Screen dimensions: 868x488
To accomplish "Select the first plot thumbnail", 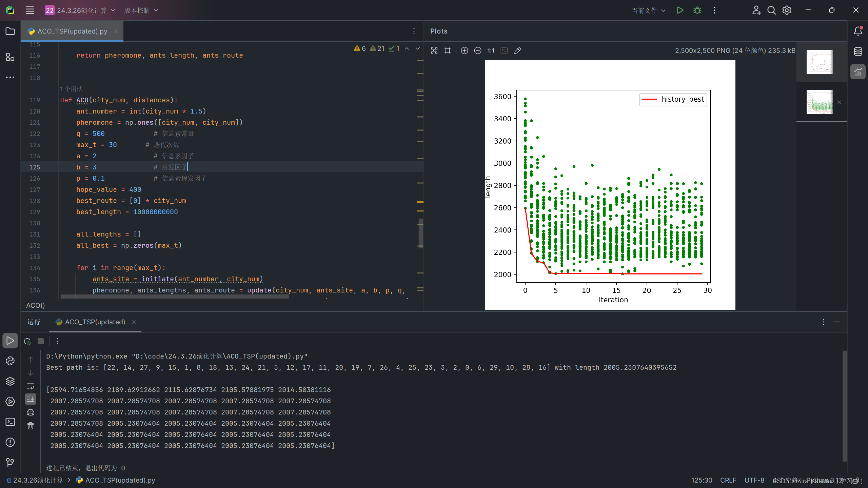I will pos(820,62).
